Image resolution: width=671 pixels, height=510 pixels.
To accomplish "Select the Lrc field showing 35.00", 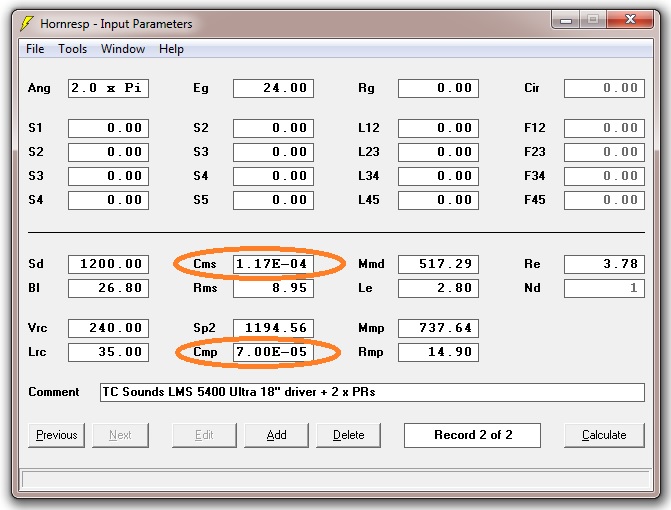I will click(108, 352).
